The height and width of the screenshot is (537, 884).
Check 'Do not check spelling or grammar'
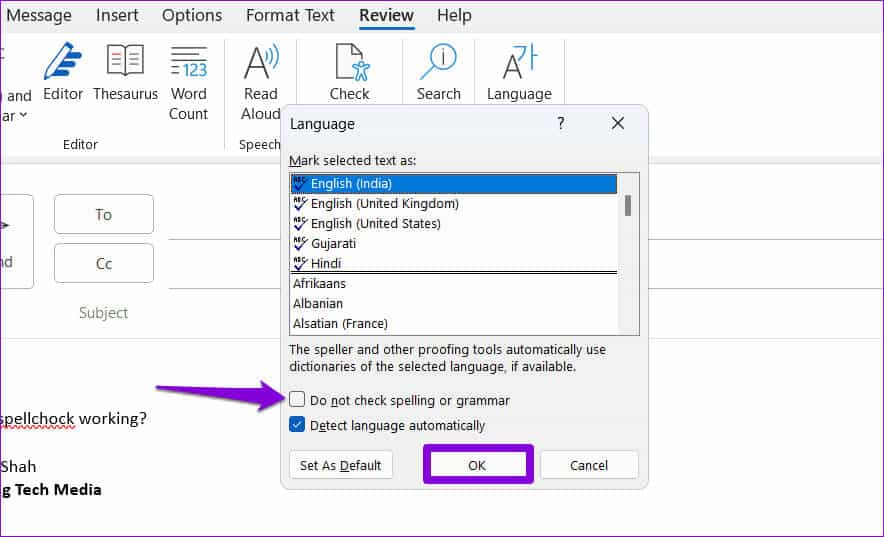click(297, 400)
